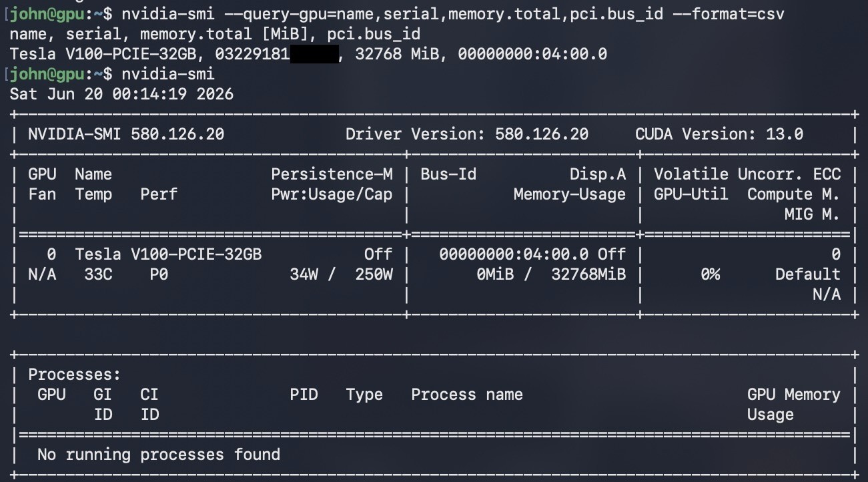Viewport: 868px width, 482px height.
Task: Click the "CI" column header
Action: coord(149,394)
